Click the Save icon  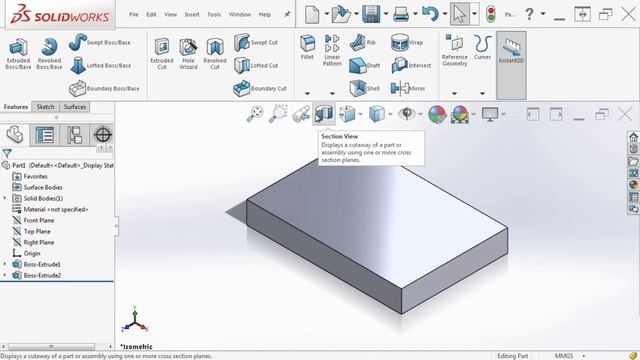371,14
